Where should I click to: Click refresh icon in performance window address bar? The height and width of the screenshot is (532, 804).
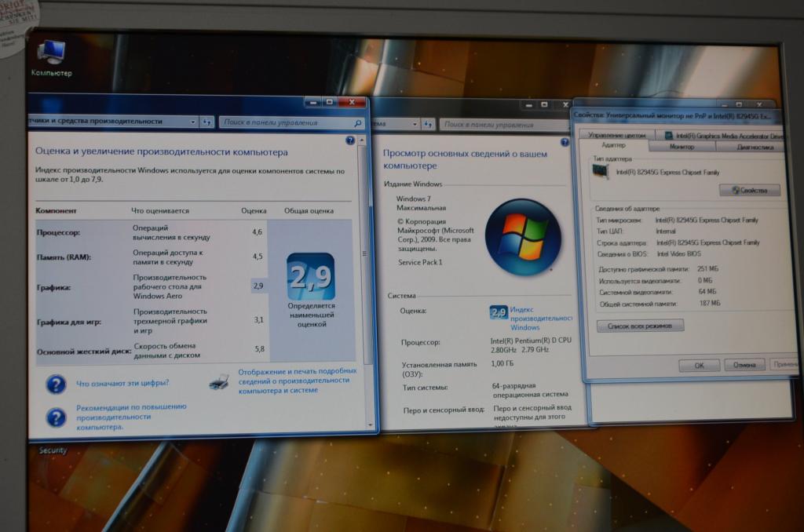pos(206,122)
